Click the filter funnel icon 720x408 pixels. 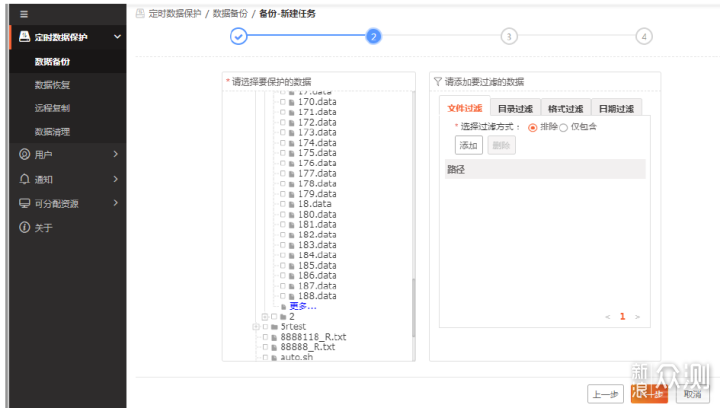click(x=438, y=82)
